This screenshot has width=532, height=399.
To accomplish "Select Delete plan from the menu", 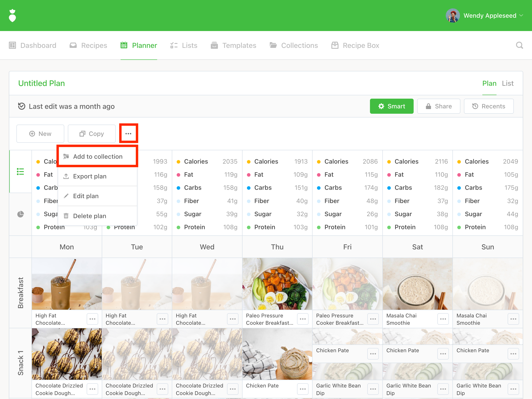I will [x=90, y=216].
